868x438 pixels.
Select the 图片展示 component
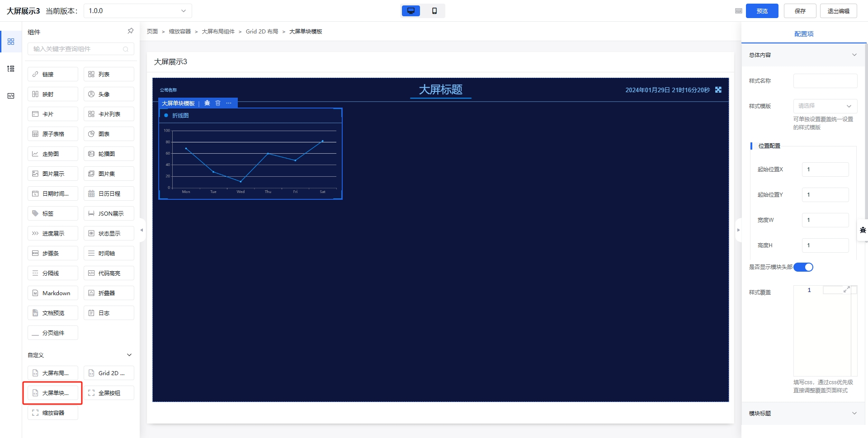(53, 174)
